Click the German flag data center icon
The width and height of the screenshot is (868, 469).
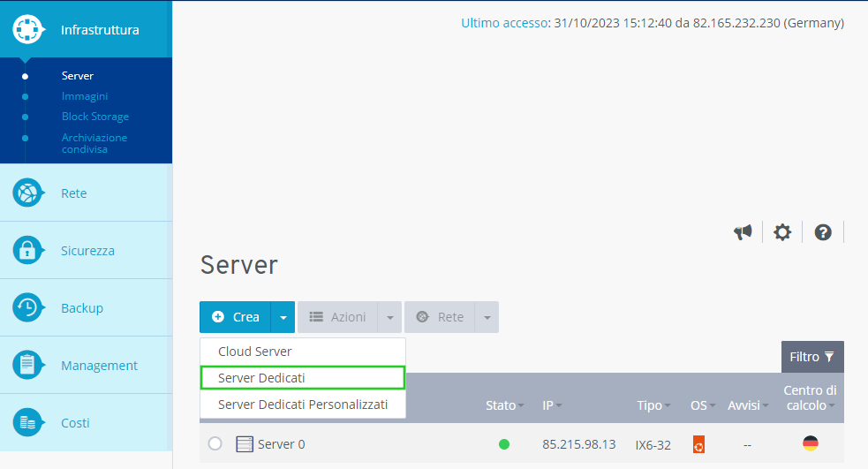click(x=811, y=443)
